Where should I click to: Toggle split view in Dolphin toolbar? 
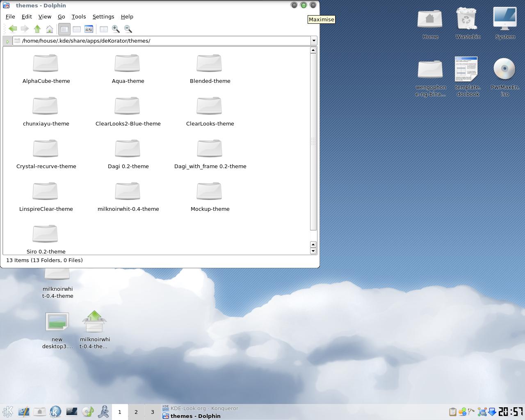tap(104, 29)
